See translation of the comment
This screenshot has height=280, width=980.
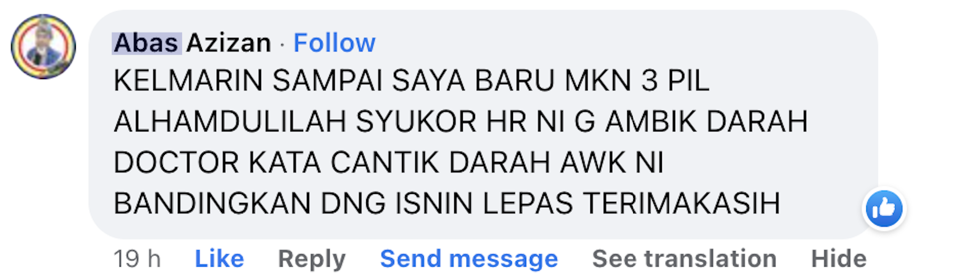pos(684,259)
